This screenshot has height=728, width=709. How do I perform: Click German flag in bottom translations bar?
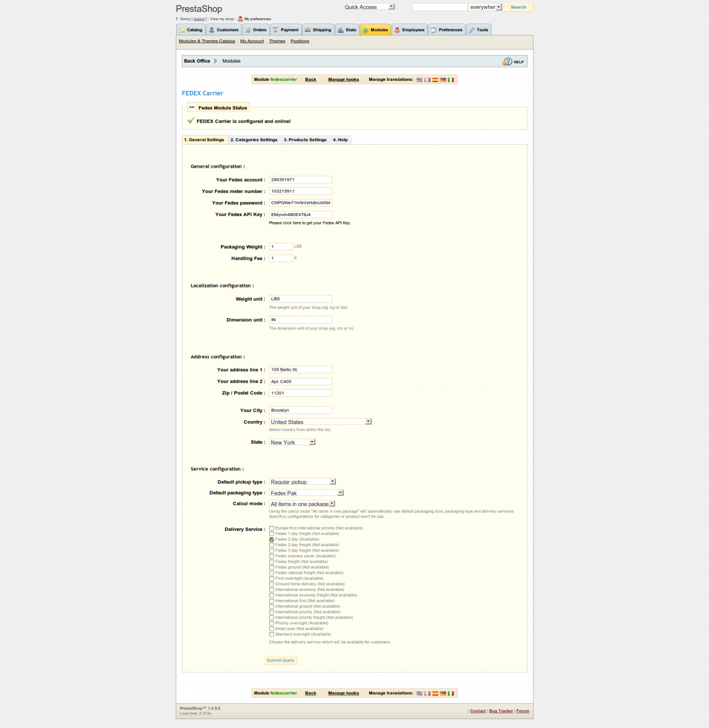tap(443, 694)
